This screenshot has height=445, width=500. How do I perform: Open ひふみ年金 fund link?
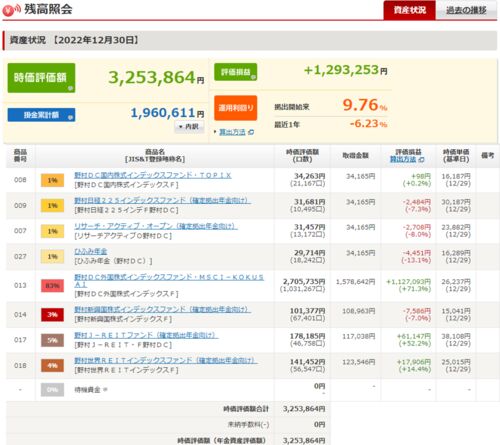pyautogui.click(x=91, y=251)
